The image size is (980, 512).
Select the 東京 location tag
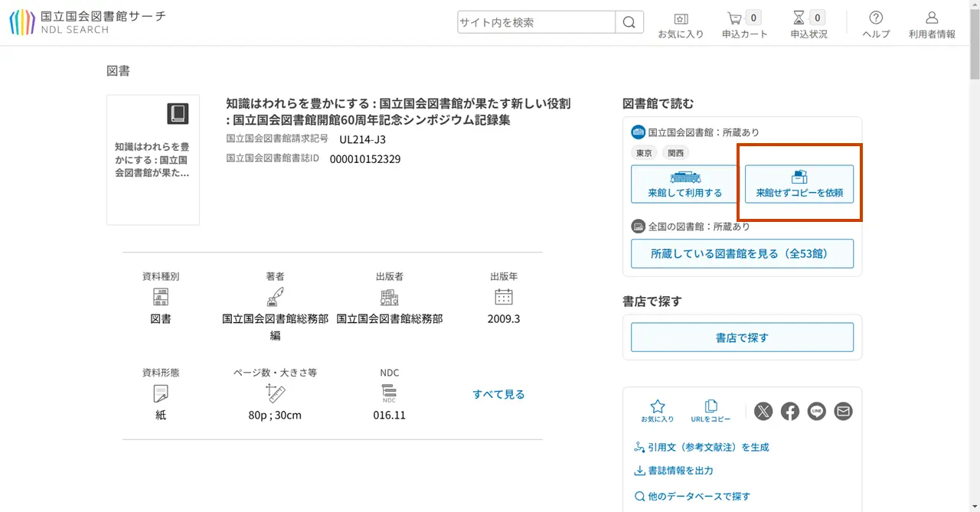coord(644,153)
